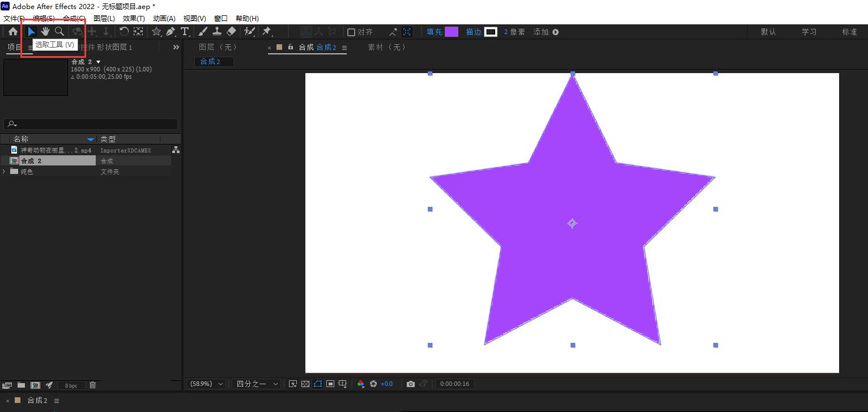The height and width of the screenshot is (412, 868).
Task: Toggle mask and shape path visibility
Action: tap(318, 384)
